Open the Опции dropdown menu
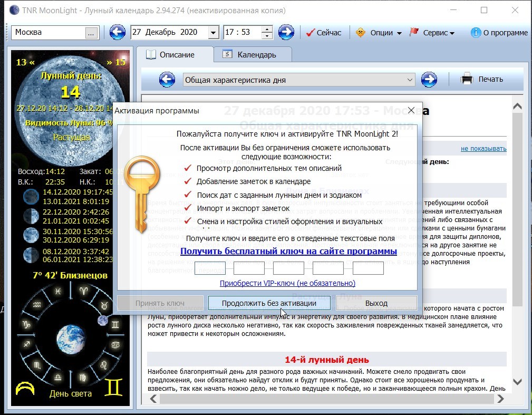Screen dimensions: 532x415 [x=379, y=33]
